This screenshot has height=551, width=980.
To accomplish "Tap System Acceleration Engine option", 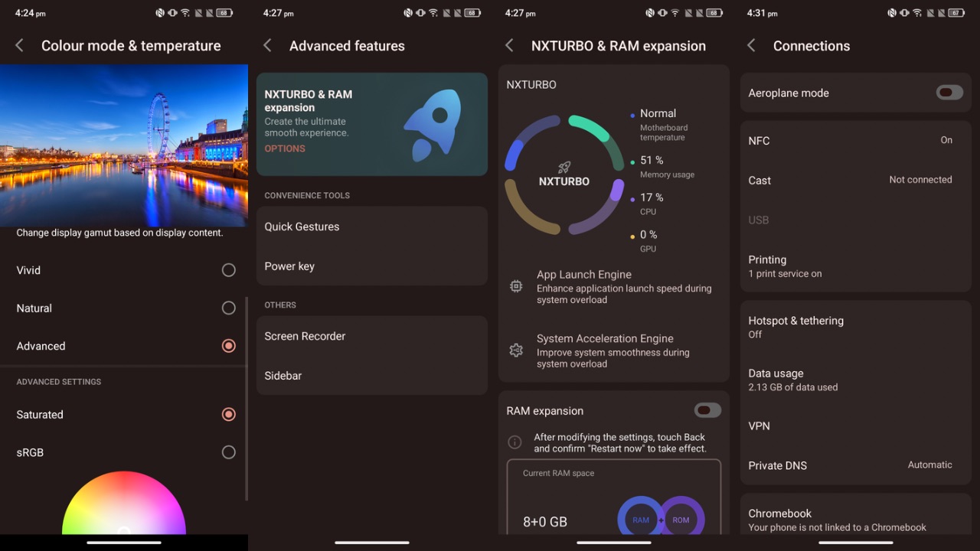I will 614,350.
